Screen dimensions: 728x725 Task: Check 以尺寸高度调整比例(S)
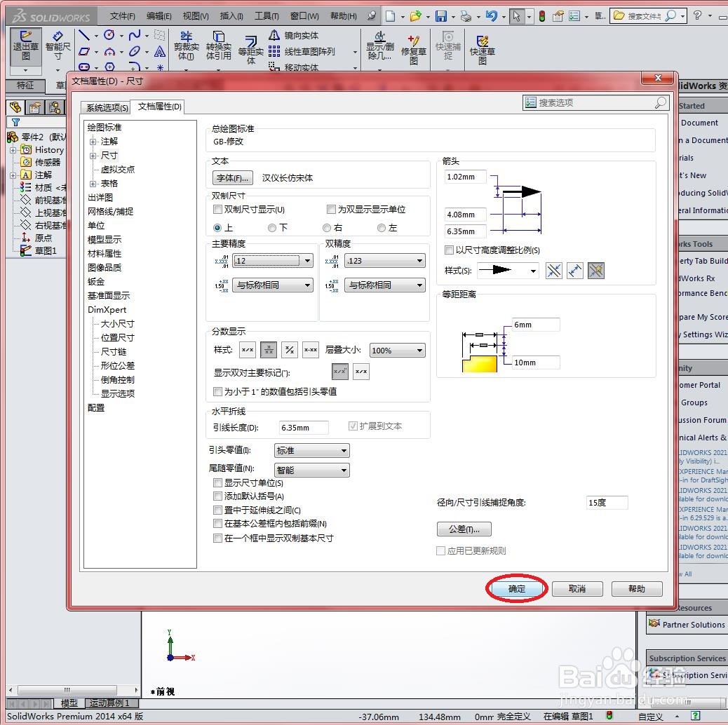(x=448, y=250)
